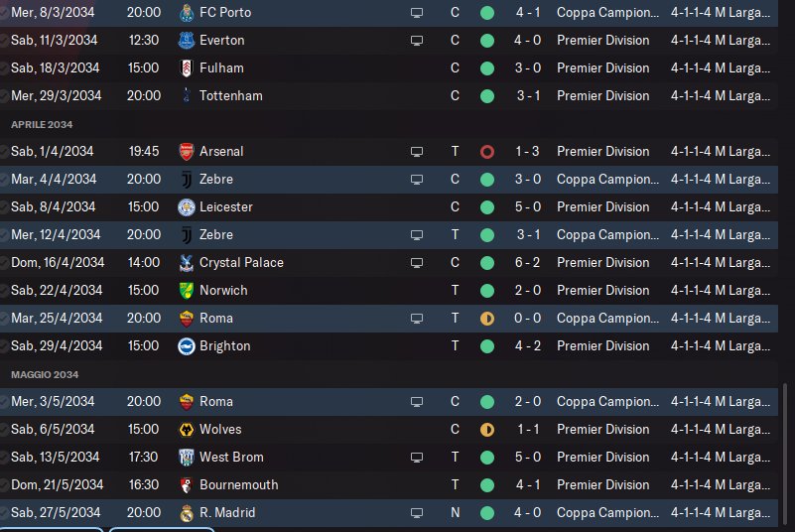Screen dimensions: 795x532
Task: Open the Fulham team name link
Action: pos(221,68)
